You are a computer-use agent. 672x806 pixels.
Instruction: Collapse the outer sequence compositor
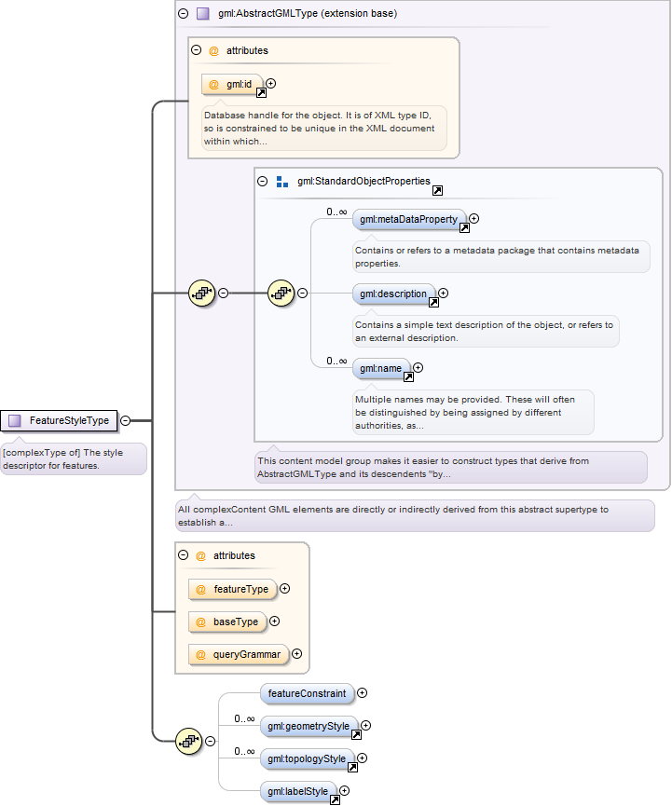223,293
